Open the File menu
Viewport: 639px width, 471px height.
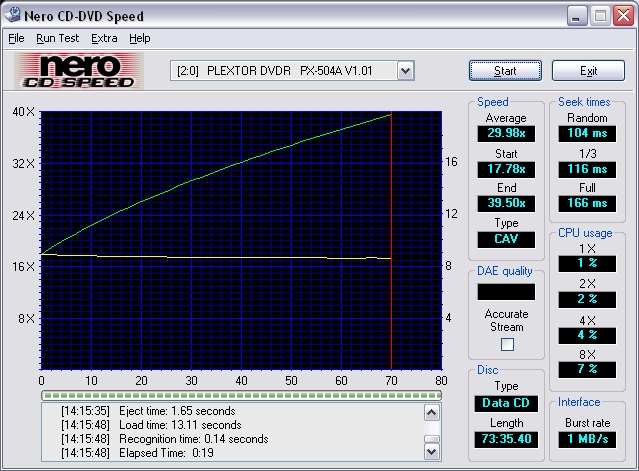(16, 38)
